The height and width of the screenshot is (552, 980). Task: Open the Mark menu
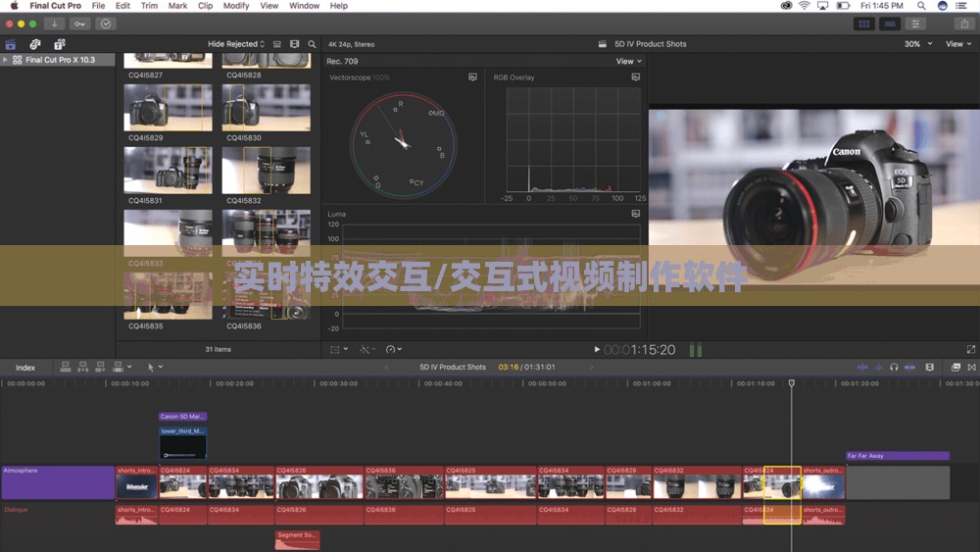[x=177, y=6]
